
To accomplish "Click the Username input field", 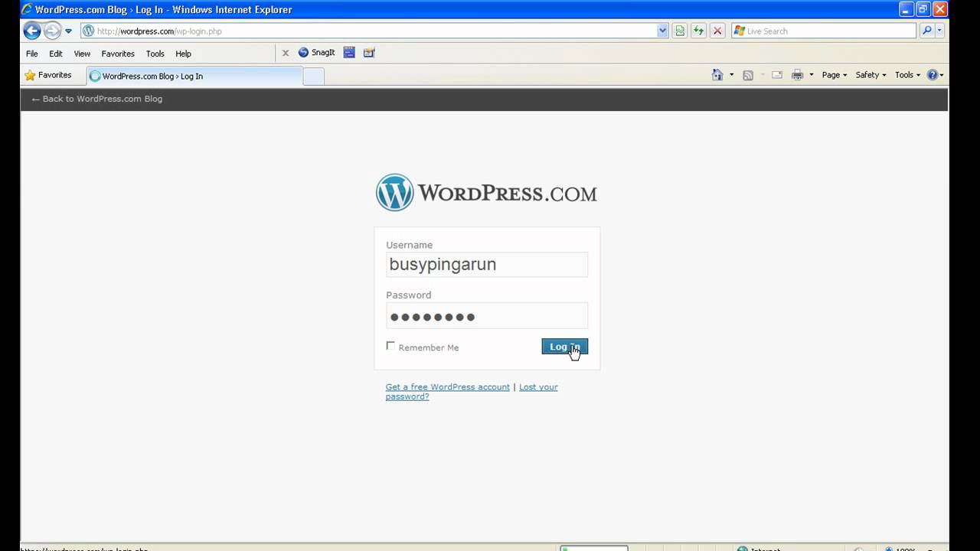I will click(x=487, y=265).
